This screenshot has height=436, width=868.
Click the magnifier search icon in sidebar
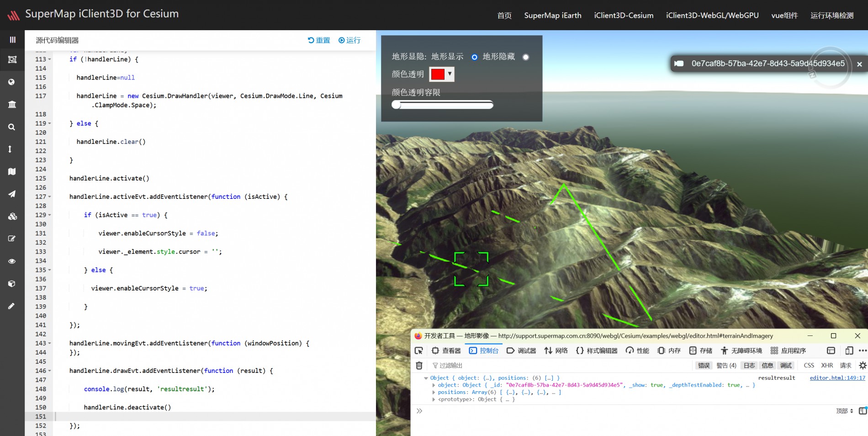click(x=12, y=127)
